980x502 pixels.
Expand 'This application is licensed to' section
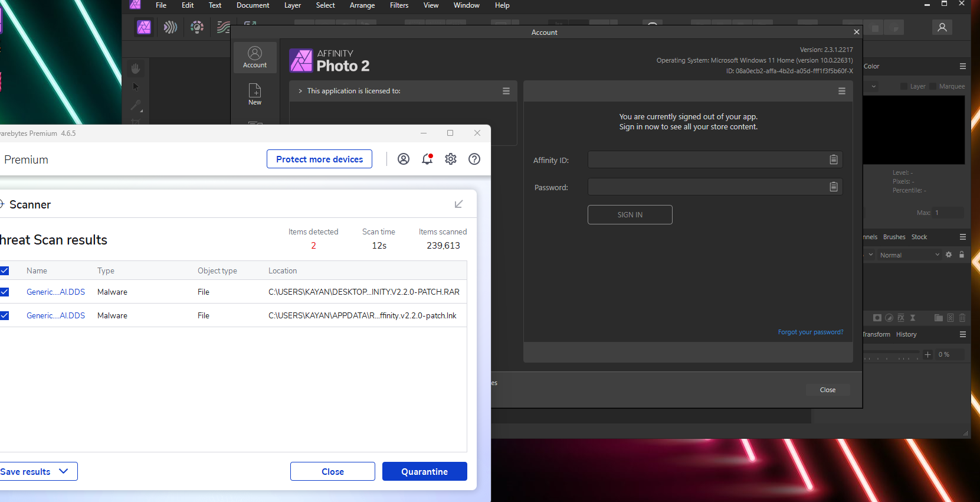pos(300,91)
